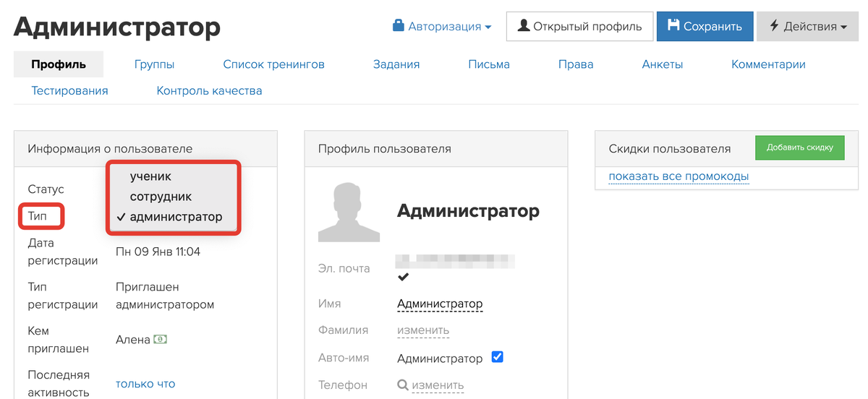Click the lock icon beside Авторизация
868x399 pixels.
[398, 26]
